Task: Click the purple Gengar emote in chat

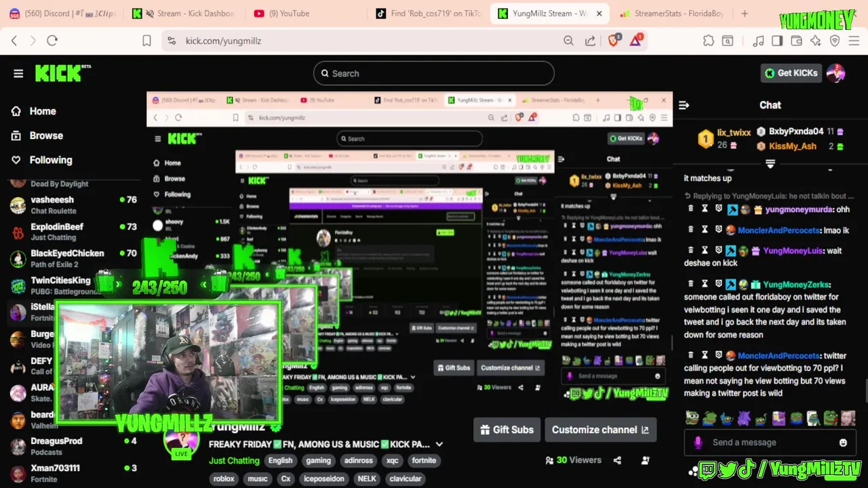Action: point(744,418)
